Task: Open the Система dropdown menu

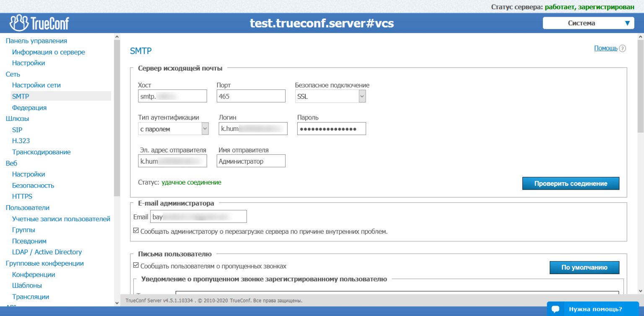Action: (x=588, y=23)
